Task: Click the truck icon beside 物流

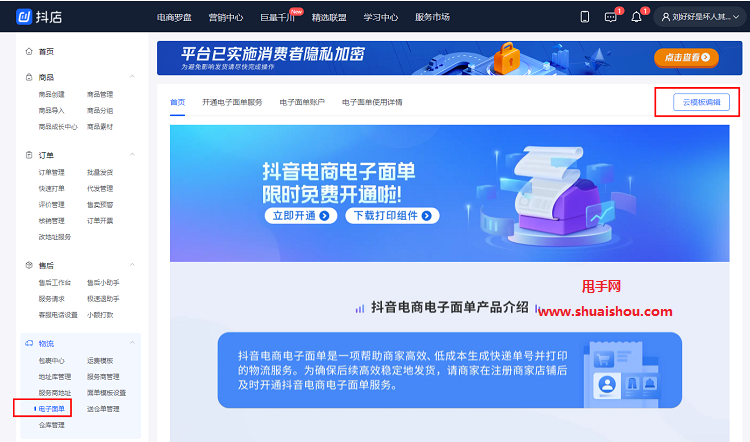Action: click(x=29, y=343)
